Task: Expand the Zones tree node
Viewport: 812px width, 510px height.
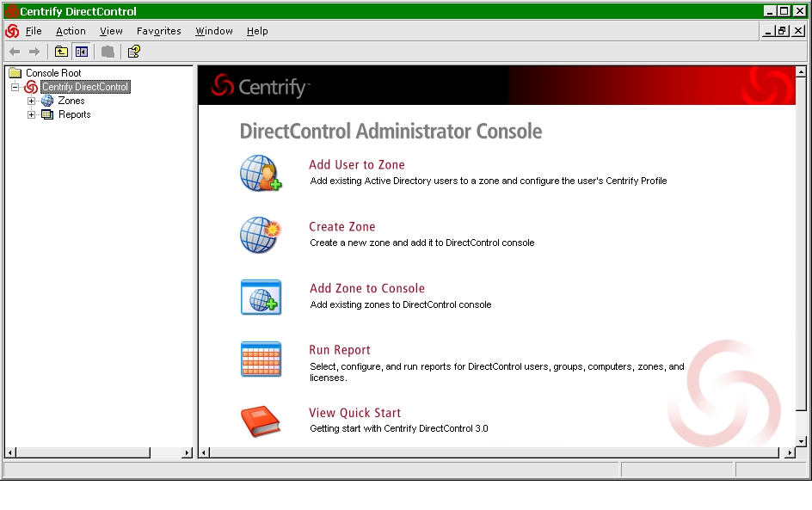Action: 32,101
